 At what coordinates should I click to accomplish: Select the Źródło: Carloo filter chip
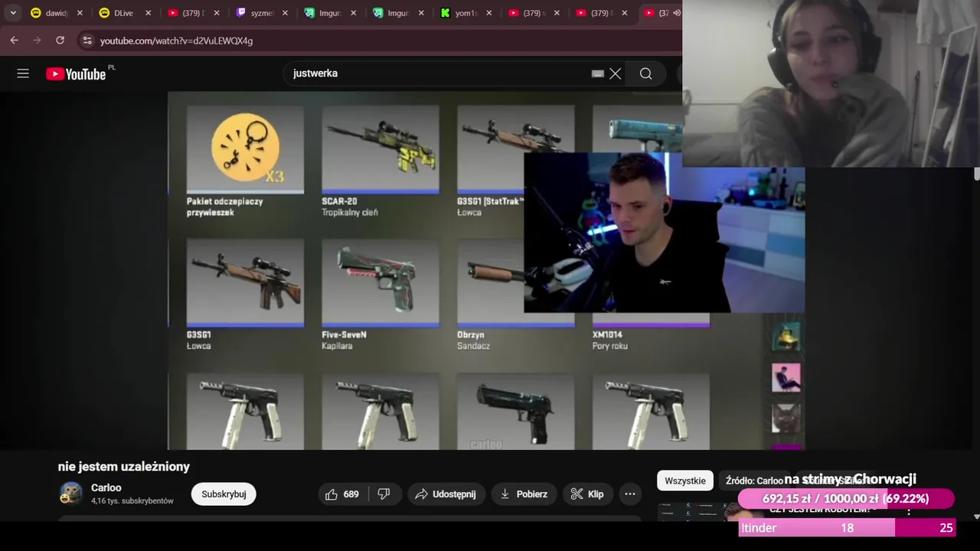coord(754,481)
